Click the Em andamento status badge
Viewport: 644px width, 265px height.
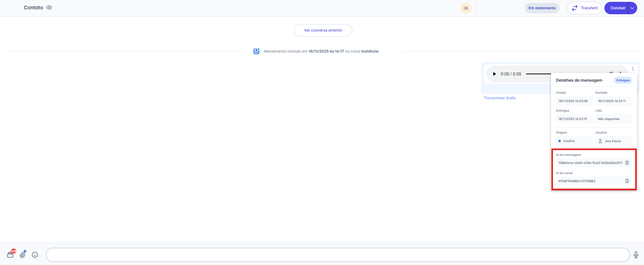(542, 8)
